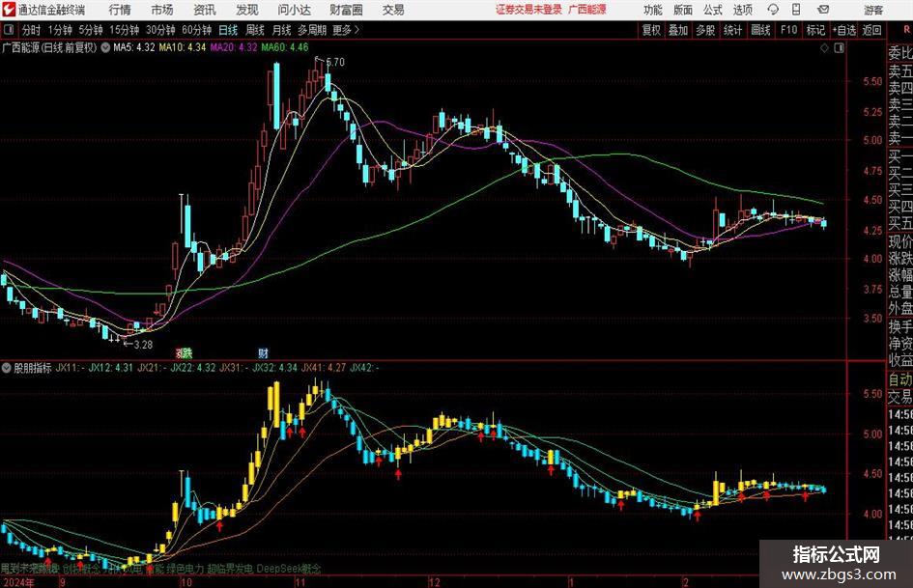
Task: Click the 财 marker icon under the chart
Action: [263, 352]
